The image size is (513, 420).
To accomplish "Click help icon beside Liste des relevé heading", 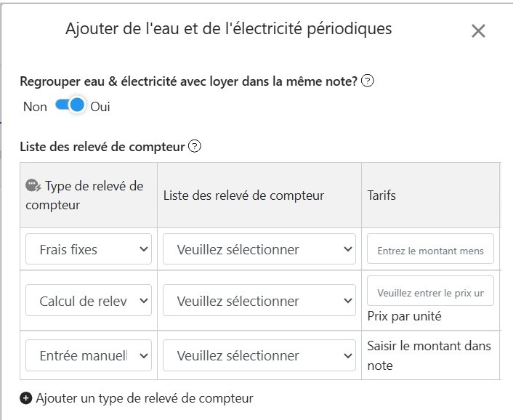I will point(195,146).
